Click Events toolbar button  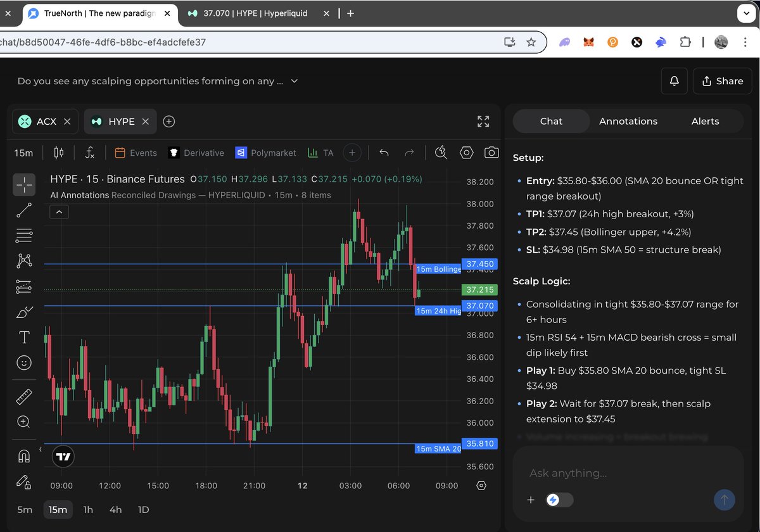[x=136, y=153]
